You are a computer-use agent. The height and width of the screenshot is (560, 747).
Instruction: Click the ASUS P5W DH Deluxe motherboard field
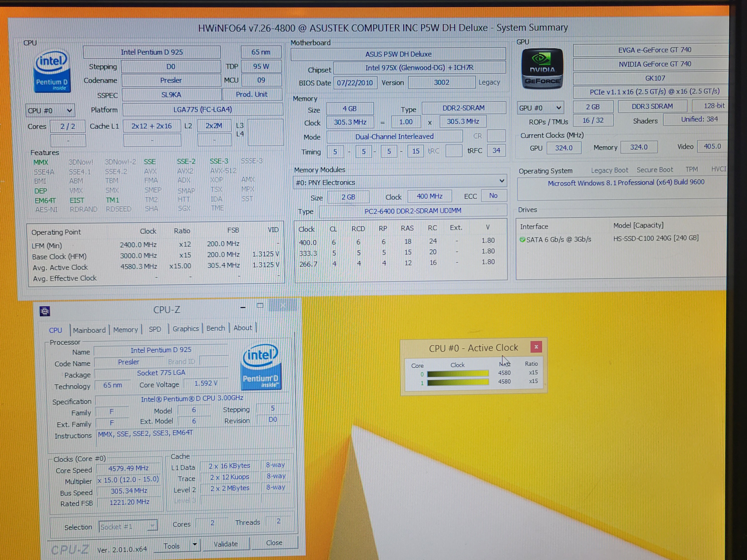[398, 54]
